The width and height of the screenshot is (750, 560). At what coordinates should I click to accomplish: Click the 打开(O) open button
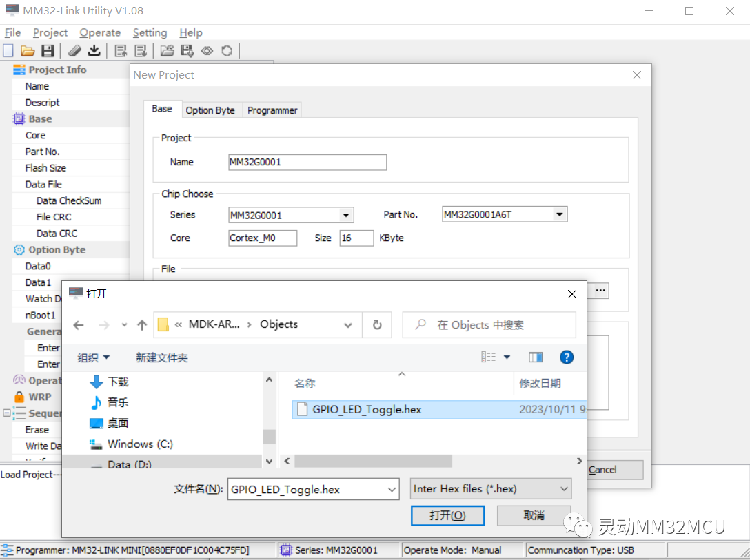coord(447,515)
